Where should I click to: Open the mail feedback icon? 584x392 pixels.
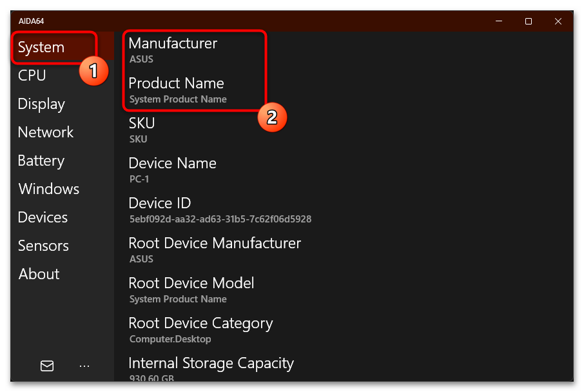(x=47, y=366)
